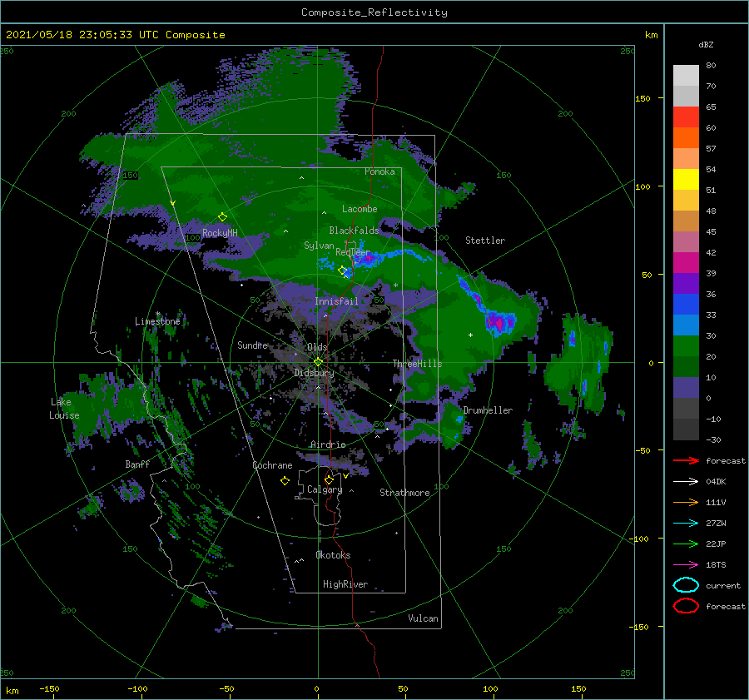Click the Okotoks town label
The image size is (749, 700).
333,555
